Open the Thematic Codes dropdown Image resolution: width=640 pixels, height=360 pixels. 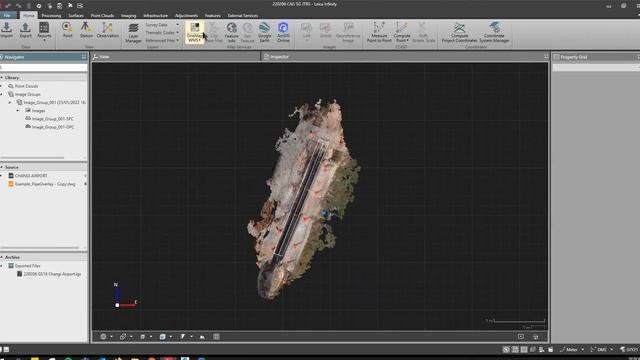click(x=162, y=33)
